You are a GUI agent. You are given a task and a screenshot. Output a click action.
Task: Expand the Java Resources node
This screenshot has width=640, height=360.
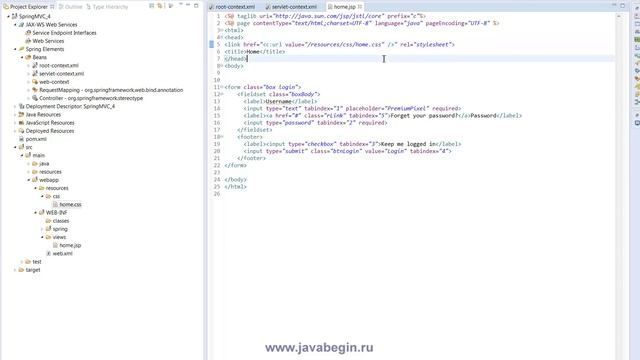tap(15, 114)
